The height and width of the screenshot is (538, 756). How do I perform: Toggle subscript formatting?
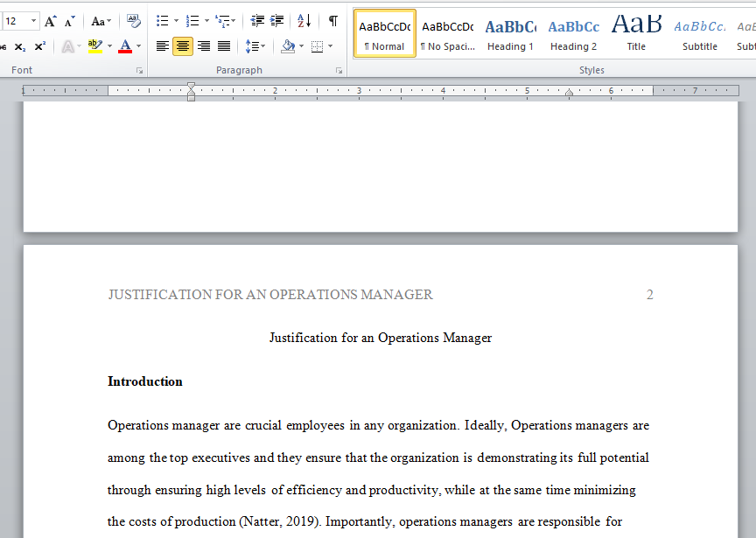pyautogui.click(x=20, y=46)
